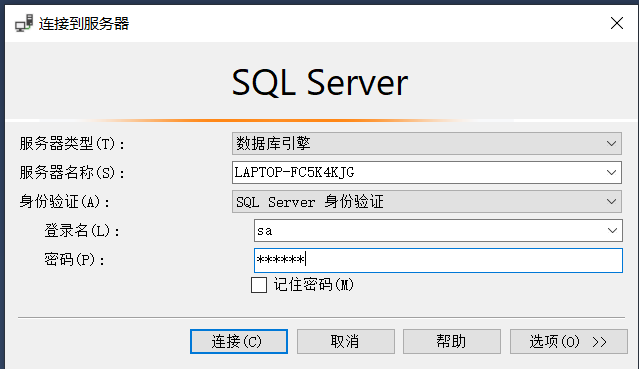Image resolution: width=639 pixels, height=369 pixels.
Task: Focus the masked 密码 password field
Action: pyautogui.click(x=438, y=260)
